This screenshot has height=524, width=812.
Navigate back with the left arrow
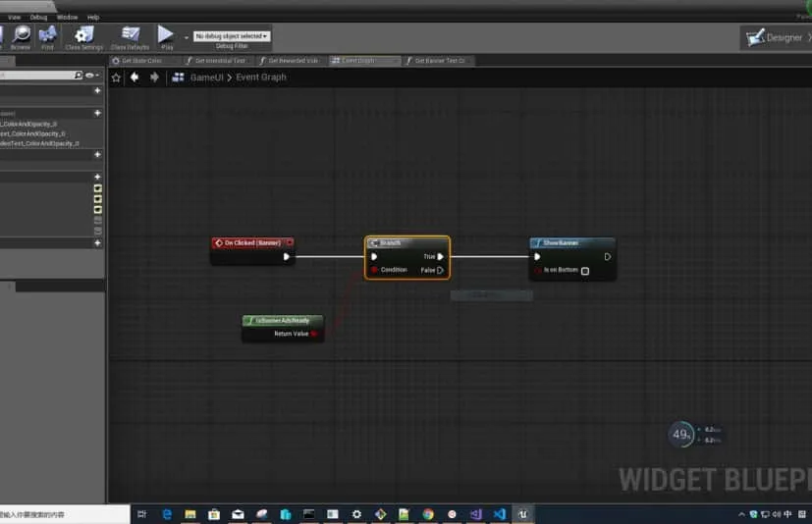135,78
